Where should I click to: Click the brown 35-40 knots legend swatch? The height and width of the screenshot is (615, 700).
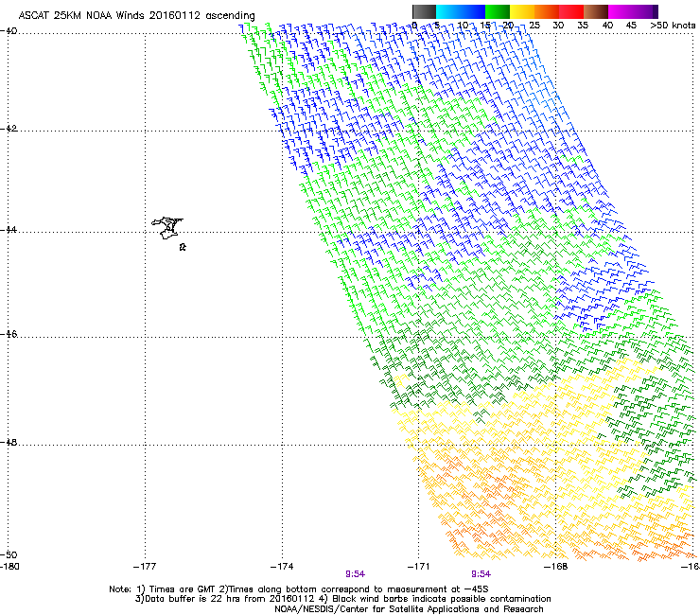(596, 11)
